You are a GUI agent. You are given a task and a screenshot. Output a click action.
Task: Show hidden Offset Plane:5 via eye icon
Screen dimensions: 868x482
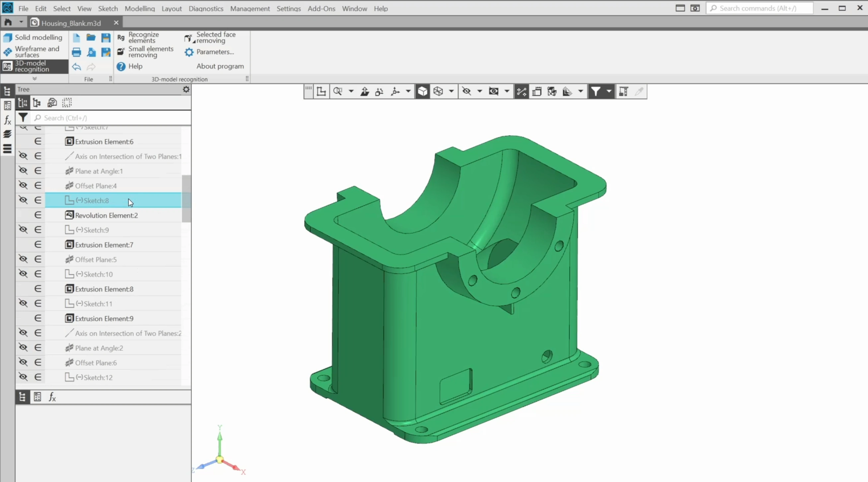point(23,259)
